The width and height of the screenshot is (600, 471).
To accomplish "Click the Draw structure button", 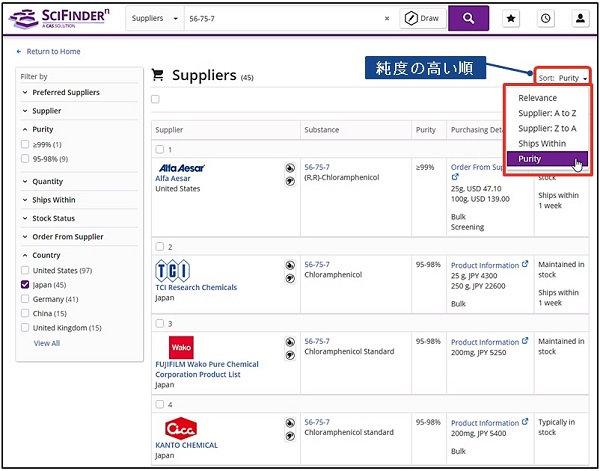I will click(423, 18).
